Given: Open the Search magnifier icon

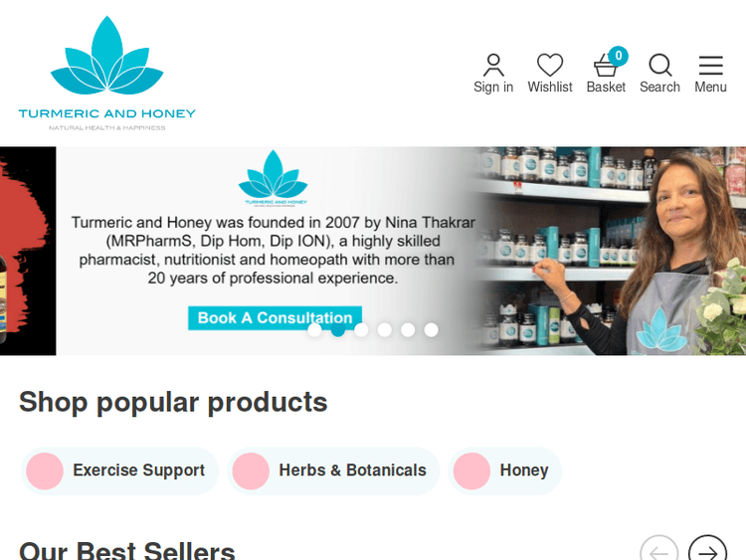Looking at the screenshot, I should [x=659, y=74].
